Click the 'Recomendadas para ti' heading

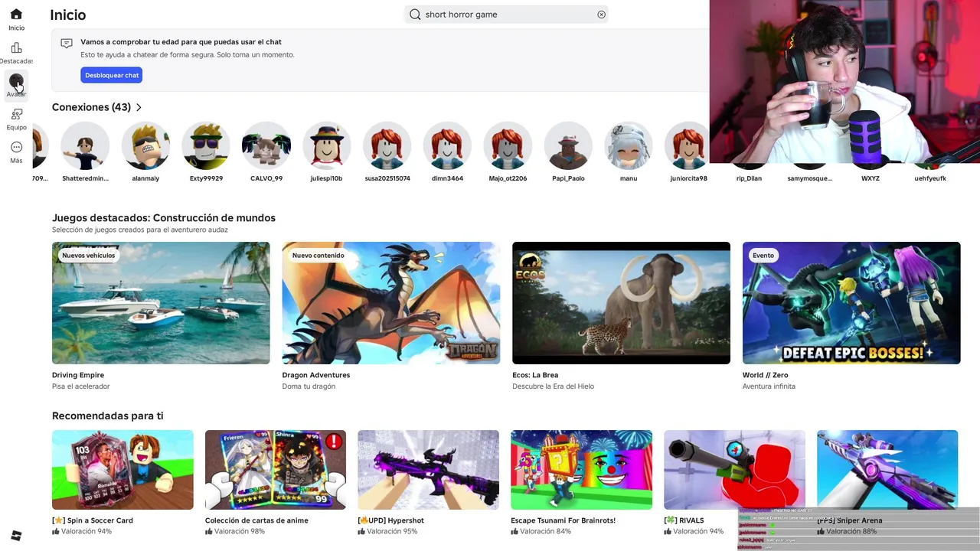tap(107, 416)
